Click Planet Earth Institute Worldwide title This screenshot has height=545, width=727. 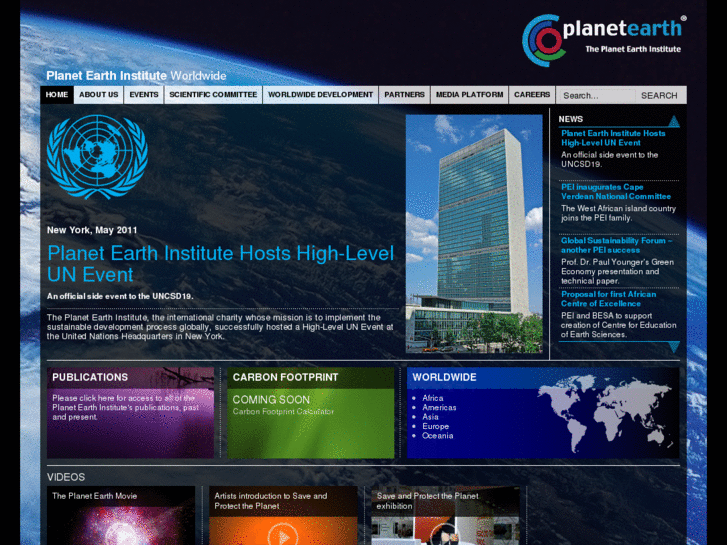[136, 76]
